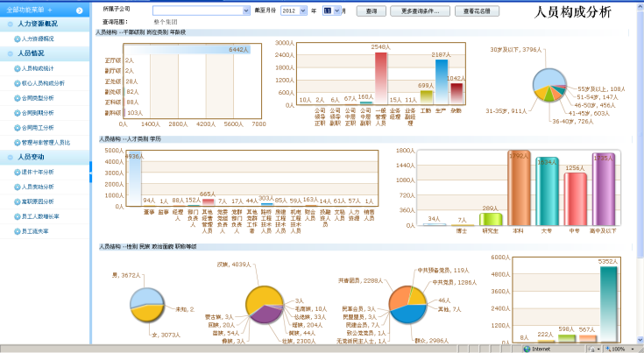644x353 pixels.
Task: Click the icon beside 合同类型分析
Action: (x=17, y=98)
